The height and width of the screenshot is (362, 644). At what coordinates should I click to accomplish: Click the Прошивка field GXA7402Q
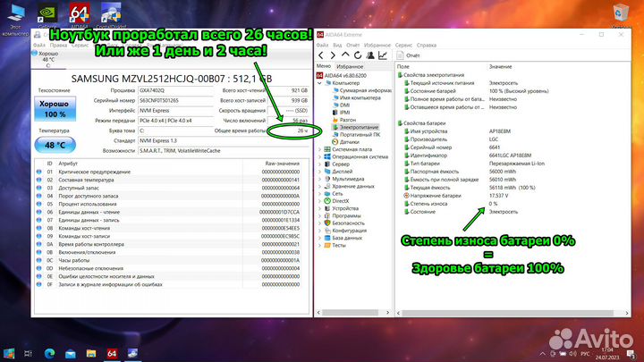tap(175, 90)
